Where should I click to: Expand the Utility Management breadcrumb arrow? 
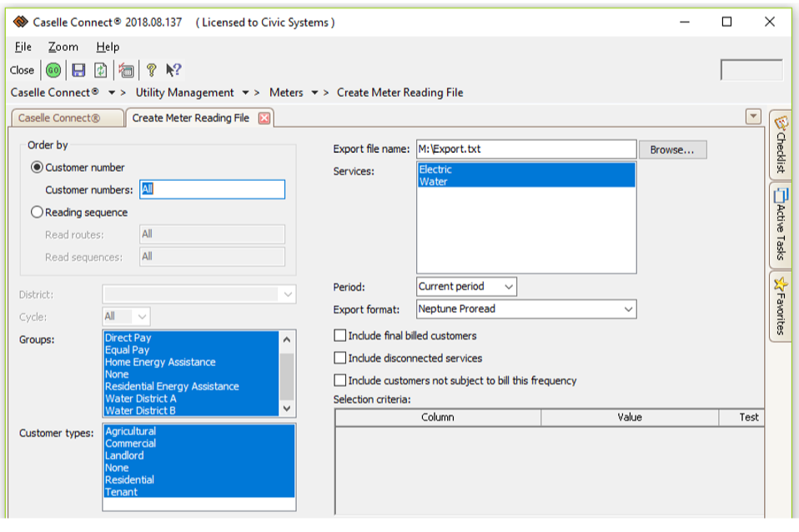click(x=245, y=93)
